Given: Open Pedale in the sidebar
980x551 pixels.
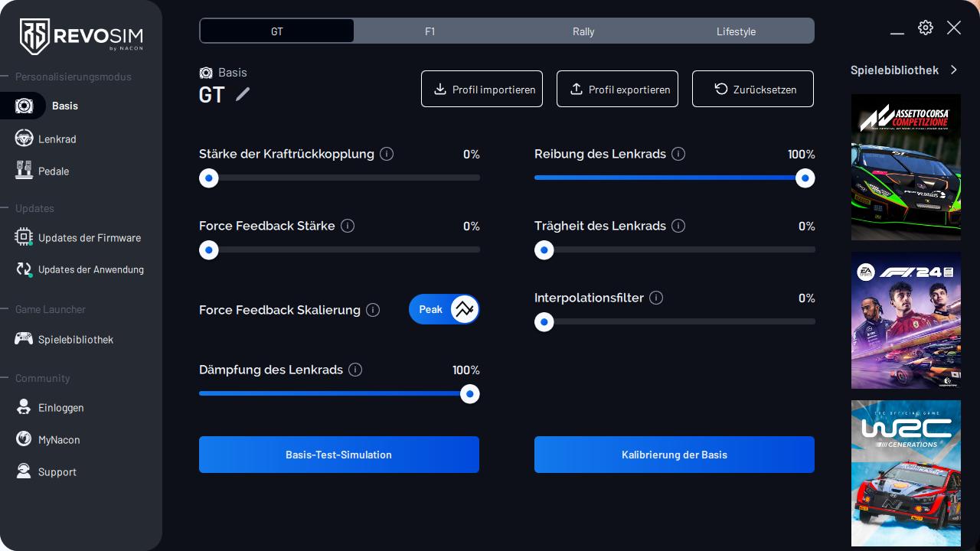Looking at the screenshot, I should coord(54,171).
